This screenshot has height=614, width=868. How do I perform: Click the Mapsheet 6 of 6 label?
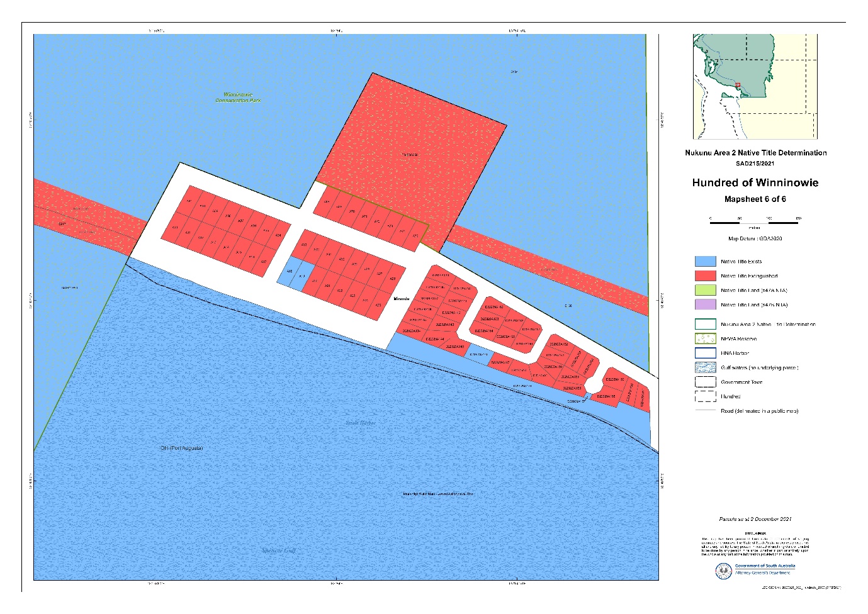pyautogui.click(x=755, y=199)
